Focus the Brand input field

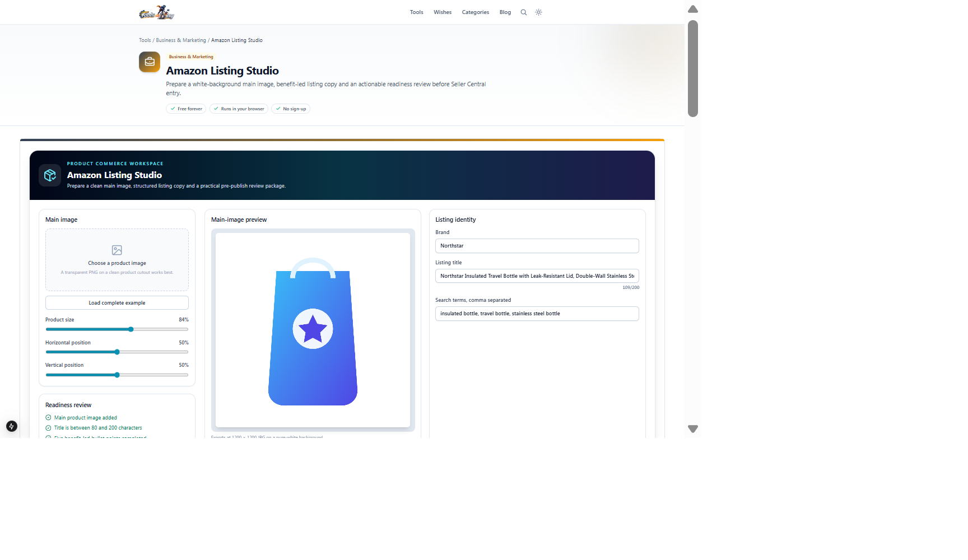coord(537,246)
